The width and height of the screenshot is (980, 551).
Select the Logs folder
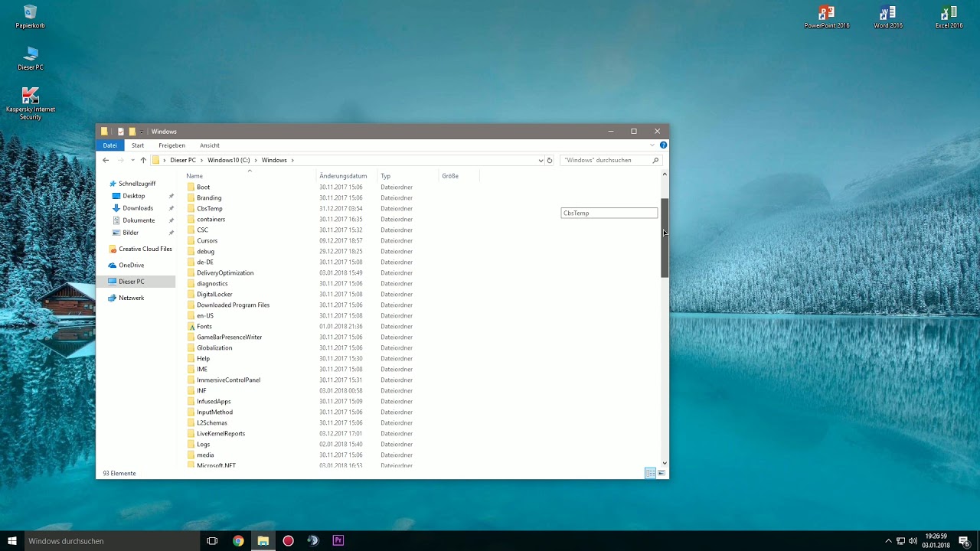tap(203, 445)
